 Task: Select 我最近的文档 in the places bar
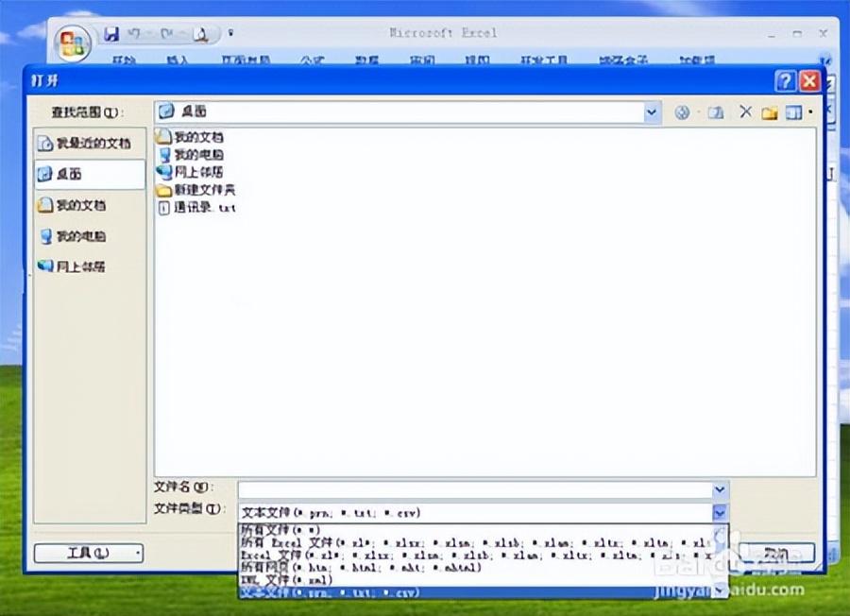coord(90,144)
